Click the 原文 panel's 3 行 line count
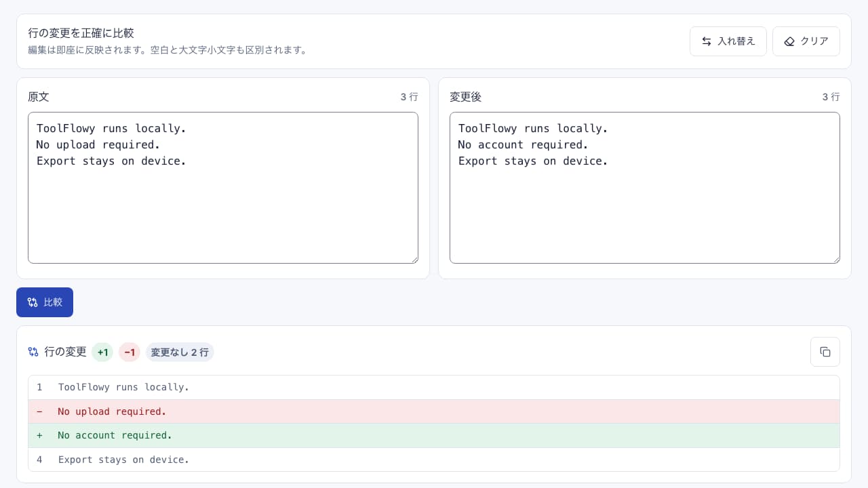This screenshot has height=488, width=868. (410, 97)
